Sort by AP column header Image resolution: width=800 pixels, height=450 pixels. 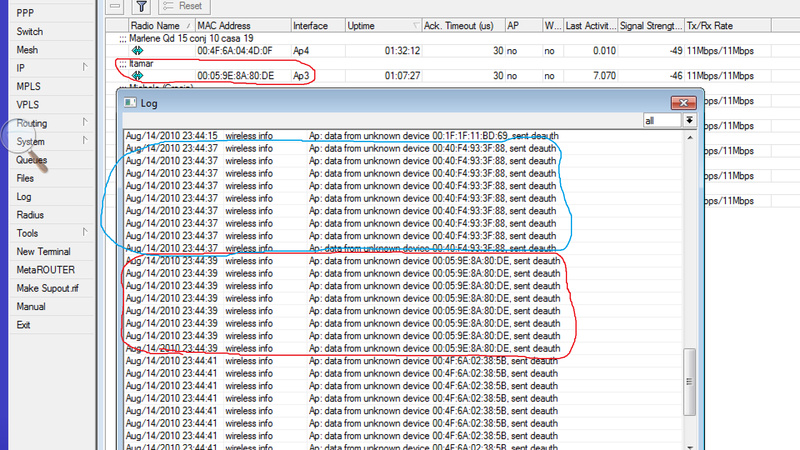point(523,26)
